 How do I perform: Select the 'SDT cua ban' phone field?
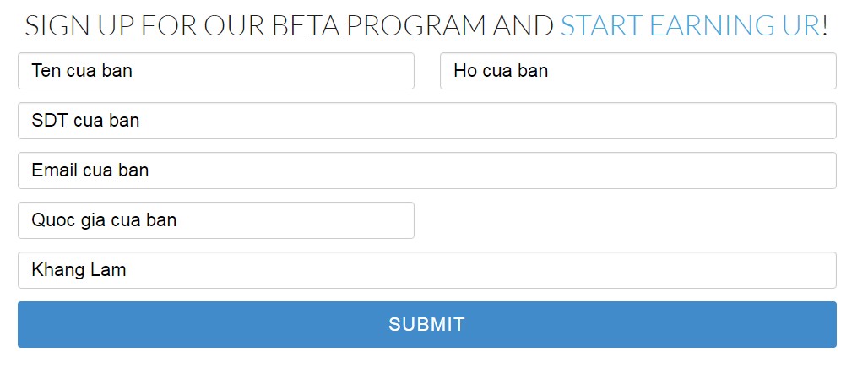click(x=426, y=121)
